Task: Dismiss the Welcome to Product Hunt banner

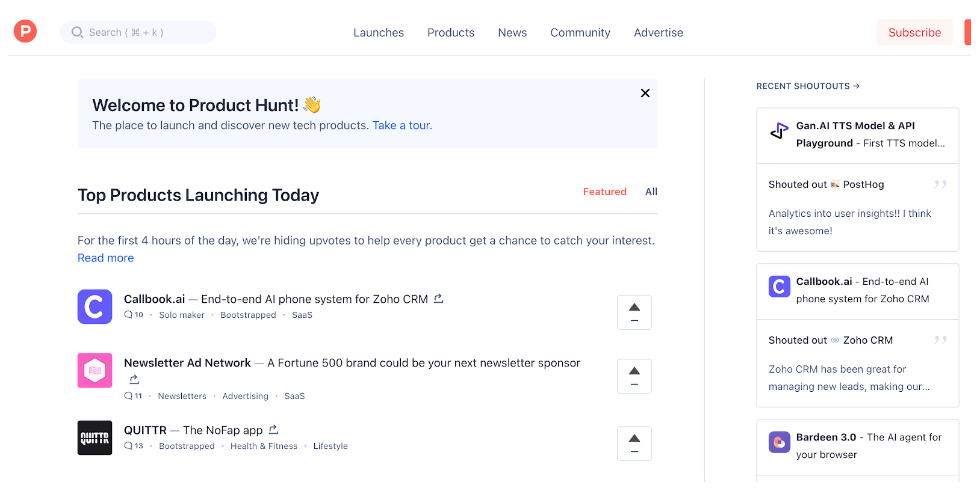Action: [645, 93]
